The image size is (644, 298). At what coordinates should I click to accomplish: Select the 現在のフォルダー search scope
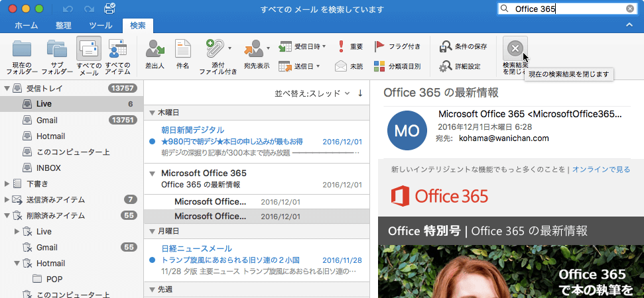(x=22, y=56)
